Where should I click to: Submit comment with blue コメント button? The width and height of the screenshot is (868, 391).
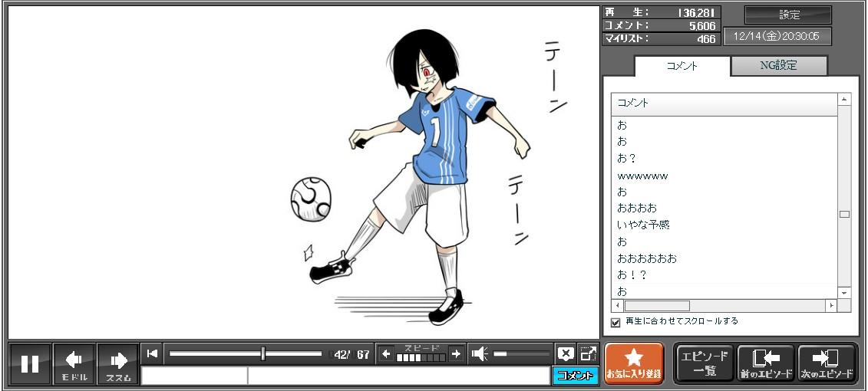click(575, 376)
